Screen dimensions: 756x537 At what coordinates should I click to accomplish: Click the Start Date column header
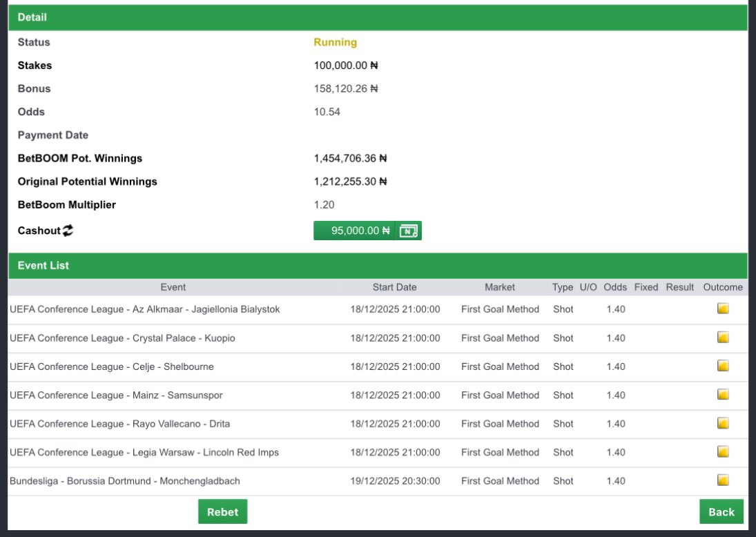coord(394,286)
